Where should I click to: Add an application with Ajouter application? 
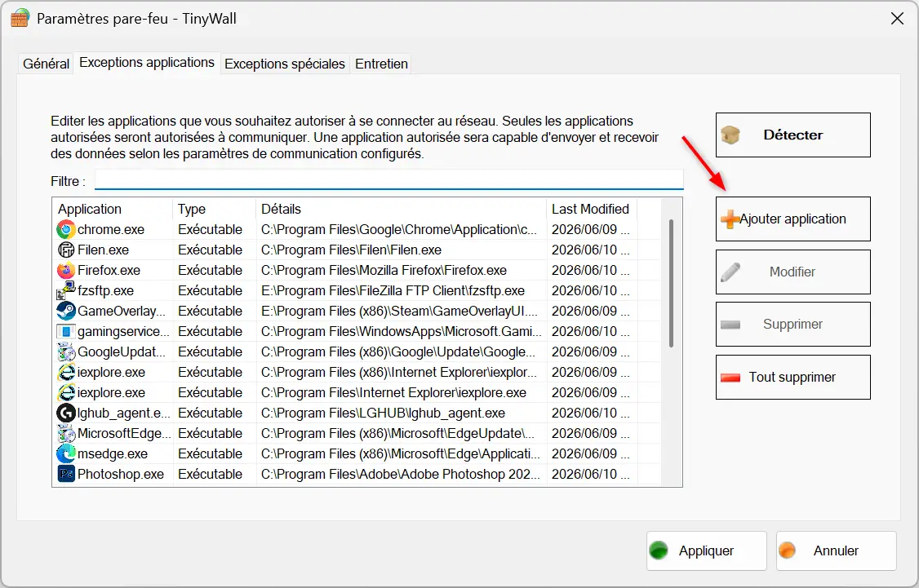[793, 219]
